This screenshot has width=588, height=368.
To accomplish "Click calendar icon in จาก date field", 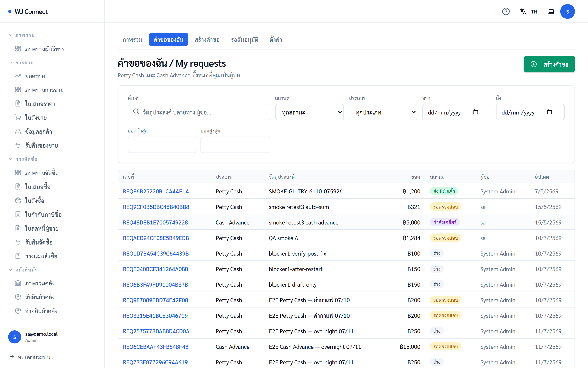I will coord(476,112).
